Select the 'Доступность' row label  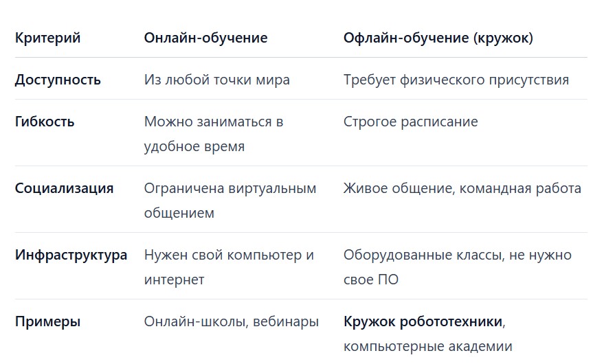tap(58, 80)
